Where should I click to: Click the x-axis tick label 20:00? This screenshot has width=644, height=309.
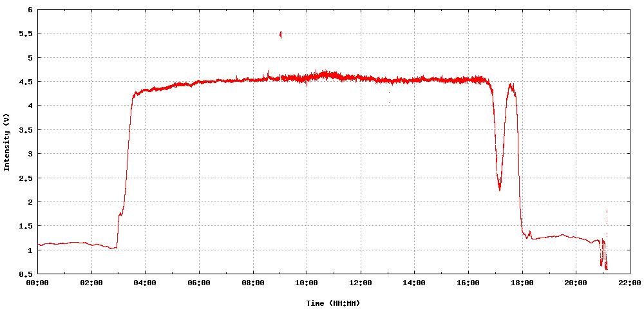tap(576, 283)
